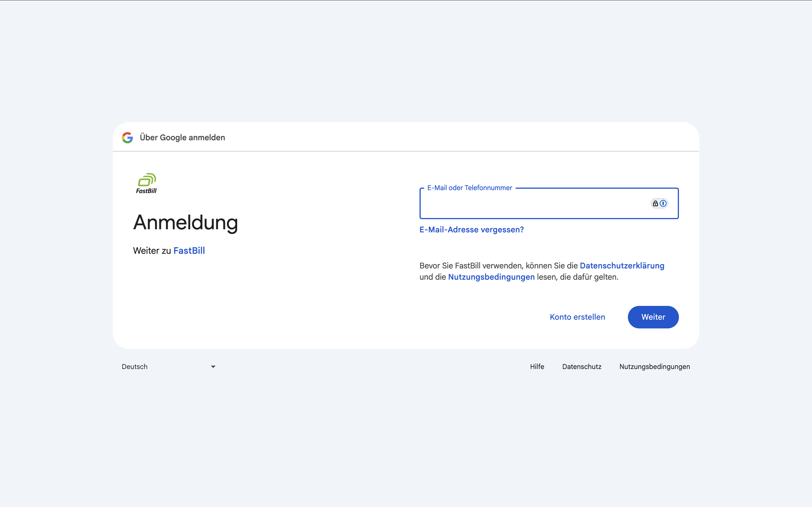
Task: Click the "Über Google anmelden" header text
Action: point(182,137)
